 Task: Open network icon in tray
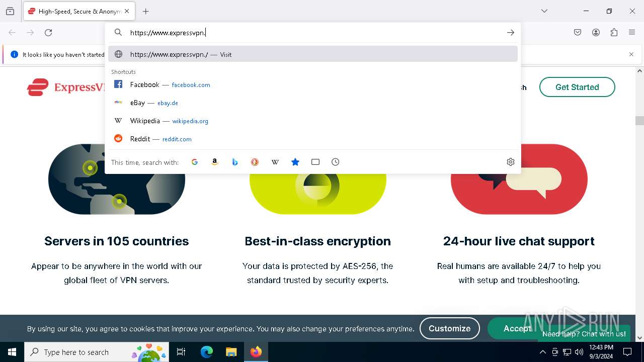[x=567, y=352]
